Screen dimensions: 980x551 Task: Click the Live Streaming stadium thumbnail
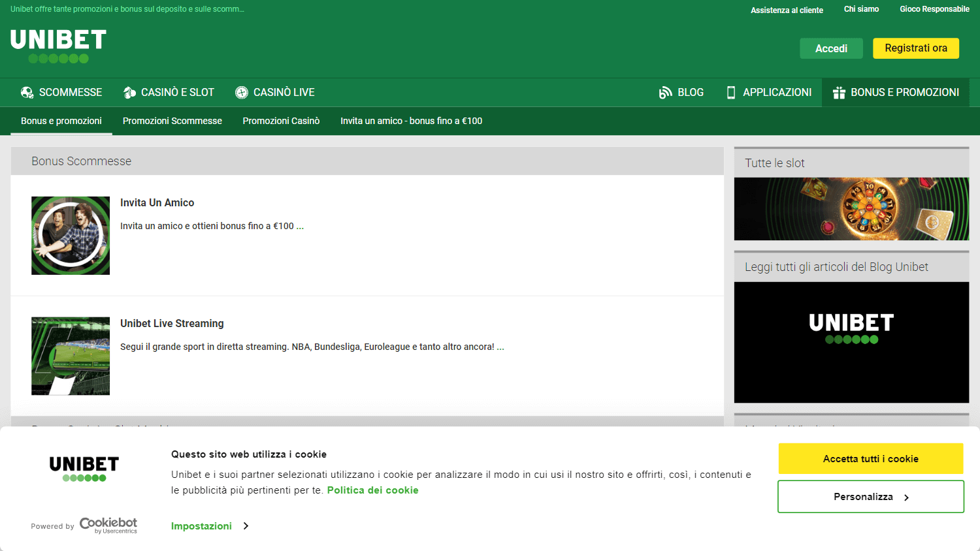point(71,356)
